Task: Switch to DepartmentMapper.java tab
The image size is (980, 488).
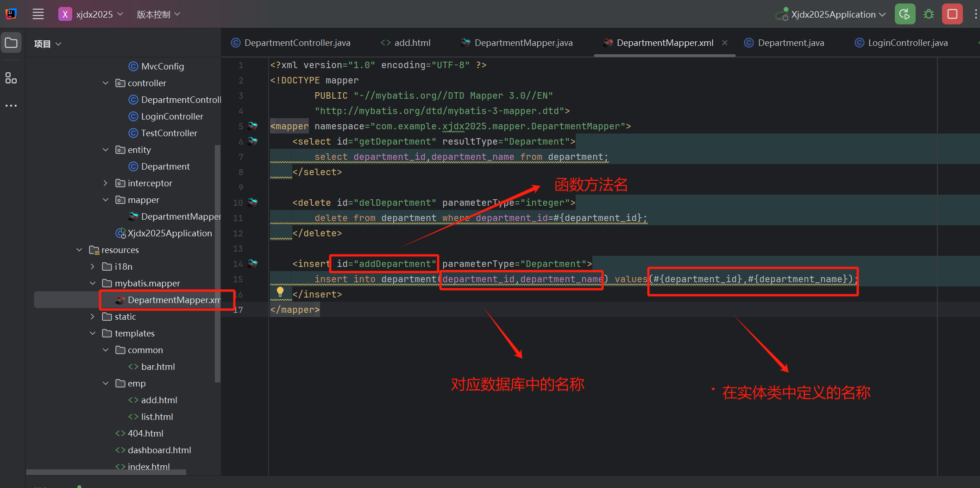Action: click(x=517, y=43)
